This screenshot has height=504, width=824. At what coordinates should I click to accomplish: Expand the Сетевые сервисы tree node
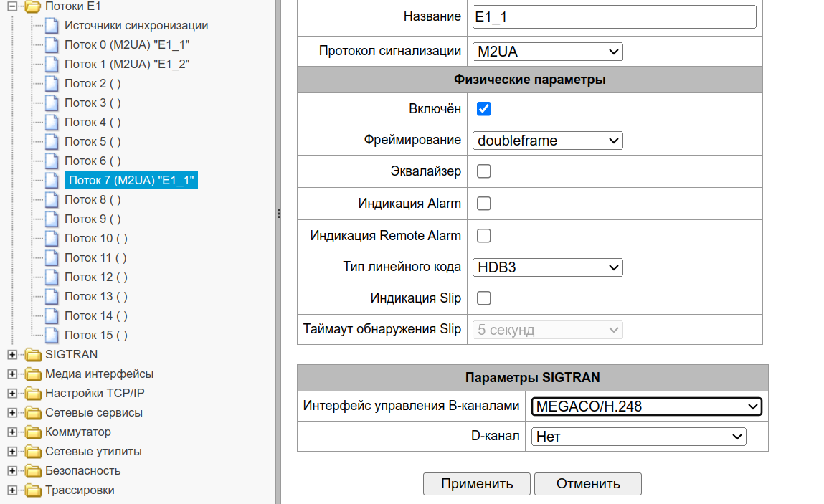(12, 413)
